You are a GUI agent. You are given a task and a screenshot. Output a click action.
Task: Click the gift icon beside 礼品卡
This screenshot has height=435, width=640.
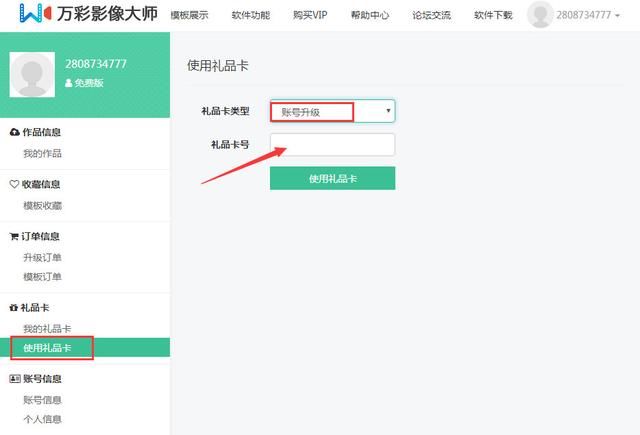(13, 308)
